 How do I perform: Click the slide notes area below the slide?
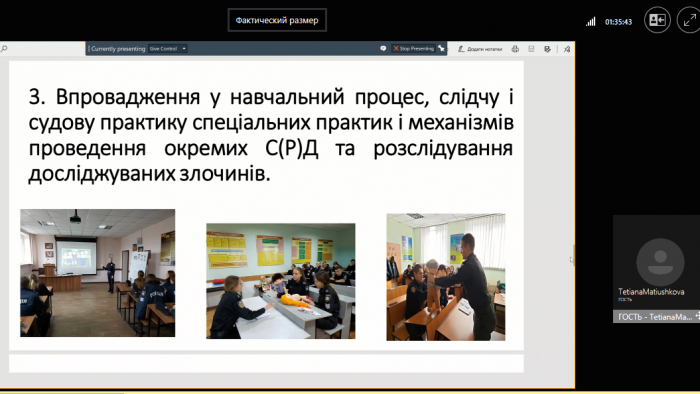266,363
